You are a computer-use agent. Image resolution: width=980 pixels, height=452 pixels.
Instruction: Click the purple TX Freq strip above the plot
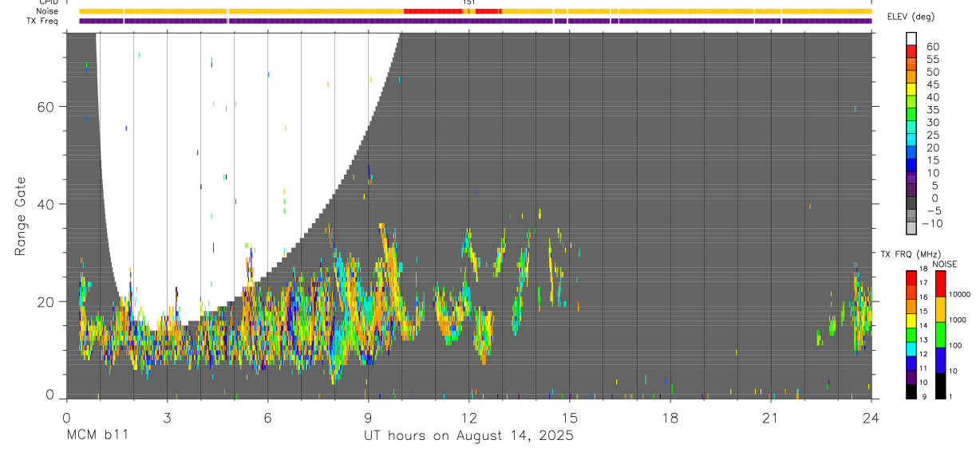coord(476,21)
